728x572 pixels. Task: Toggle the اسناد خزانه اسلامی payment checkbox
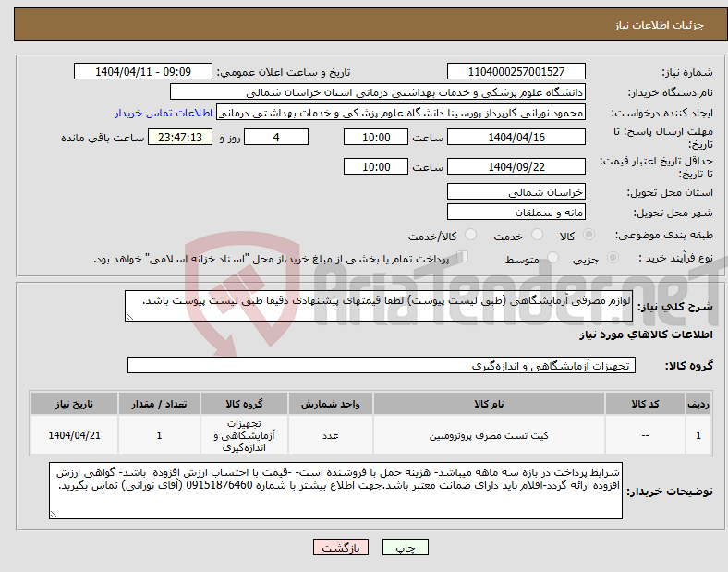pos(462,257)
